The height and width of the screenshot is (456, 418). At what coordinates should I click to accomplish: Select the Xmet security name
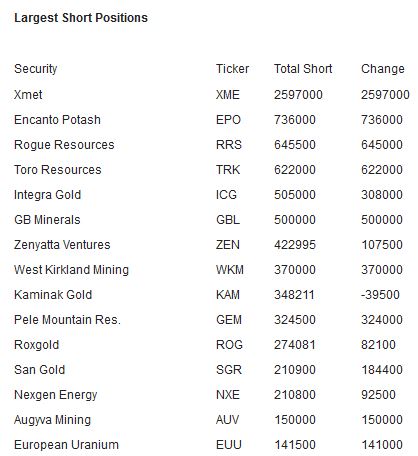[x=28, y=95]
